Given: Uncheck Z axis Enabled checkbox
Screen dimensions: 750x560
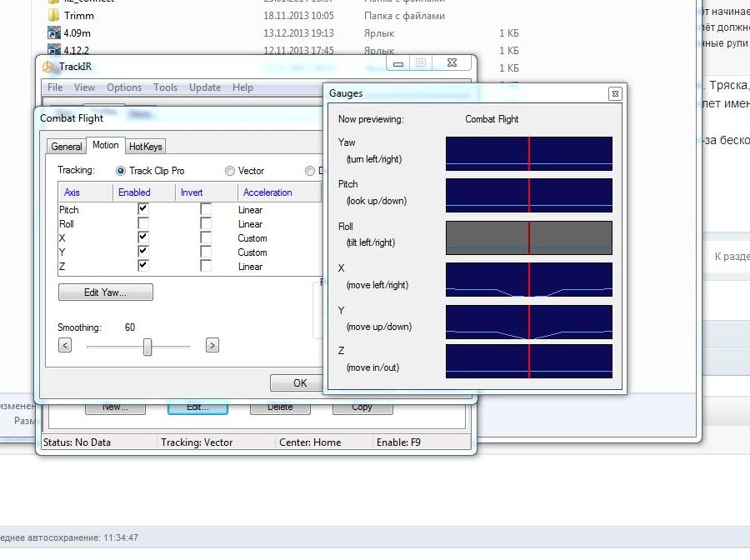Looking at the screenshot, I should pos(143,265).
